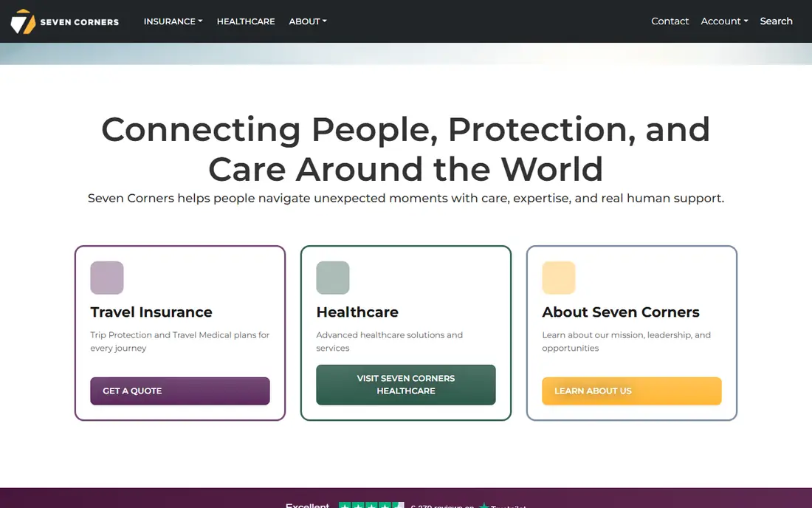812x508 pixels.
Task: Click Visit Seven Corners Healthcare button
Action: (405, 385)
